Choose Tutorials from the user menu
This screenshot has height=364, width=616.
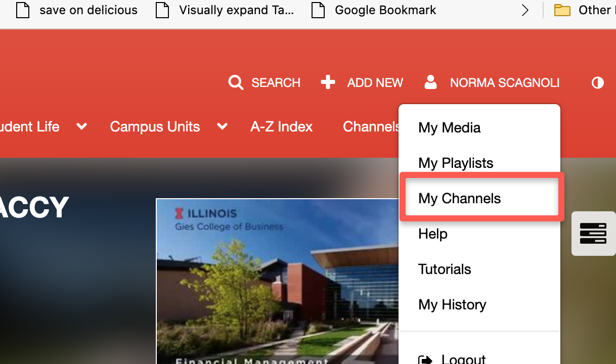tap(445, 269)
